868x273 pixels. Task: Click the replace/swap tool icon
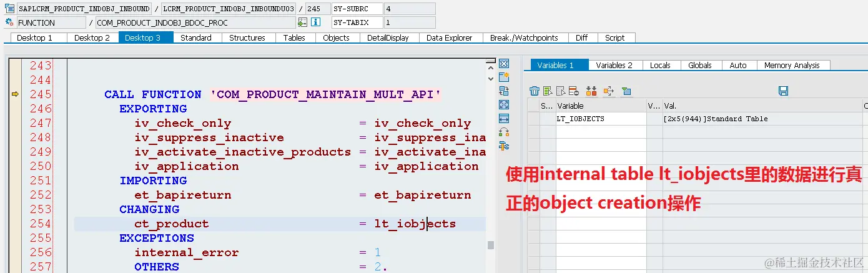[x=504, y=91]
